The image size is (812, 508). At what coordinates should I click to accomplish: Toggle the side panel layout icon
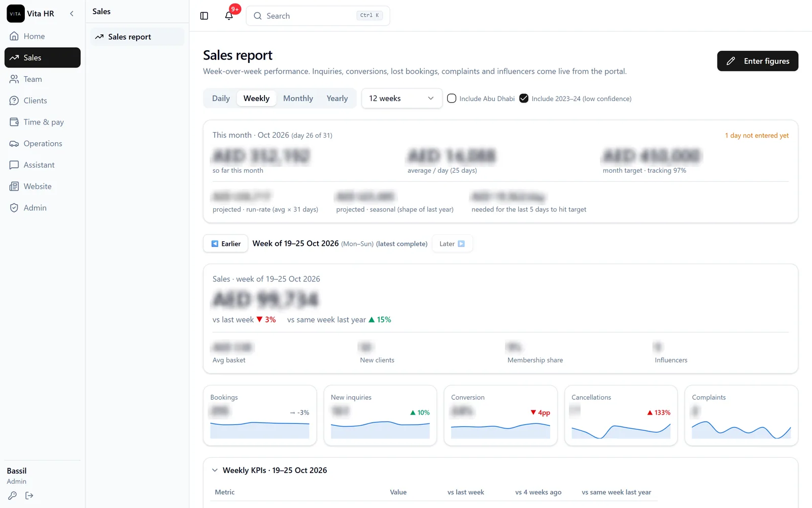(x=204, y=16)
